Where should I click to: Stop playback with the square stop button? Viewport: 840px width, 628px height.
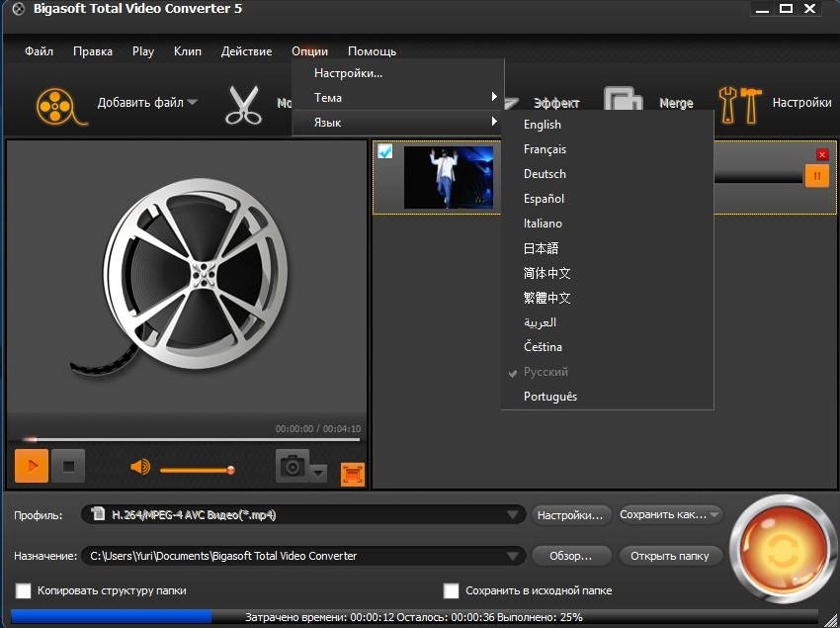68,466
